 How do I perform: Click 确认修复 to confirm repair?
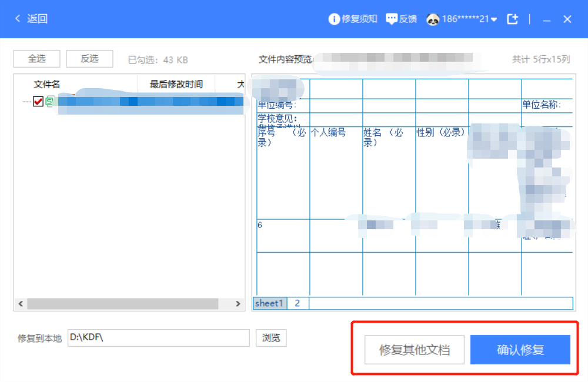click(x=520, y=350)
